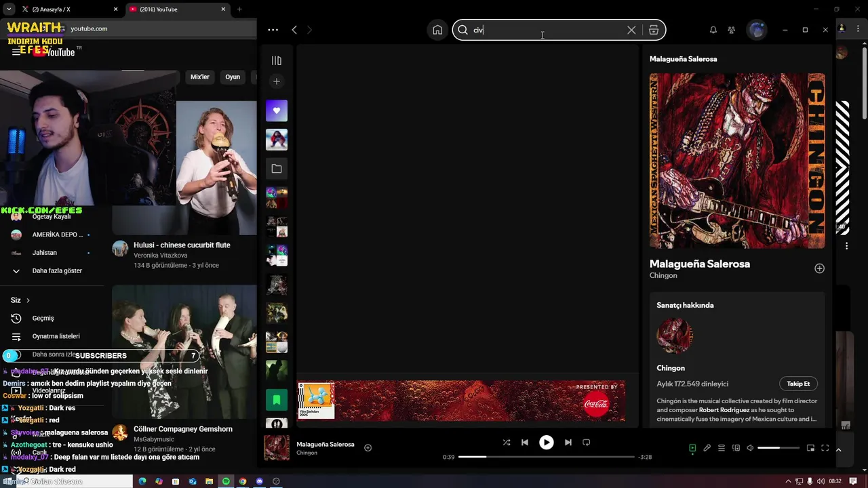Open the Spotify three-dot main menu
This screenshot has width=868, height=488.
click(273, 30)
